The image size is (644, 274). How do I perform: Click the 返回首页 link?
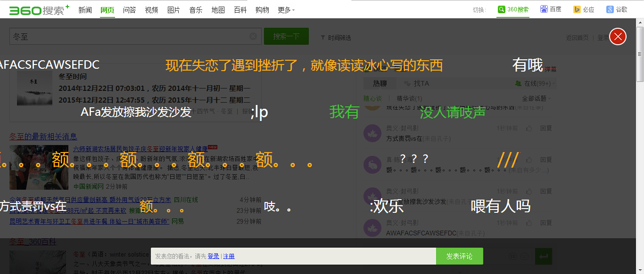(x=577, y=38)
